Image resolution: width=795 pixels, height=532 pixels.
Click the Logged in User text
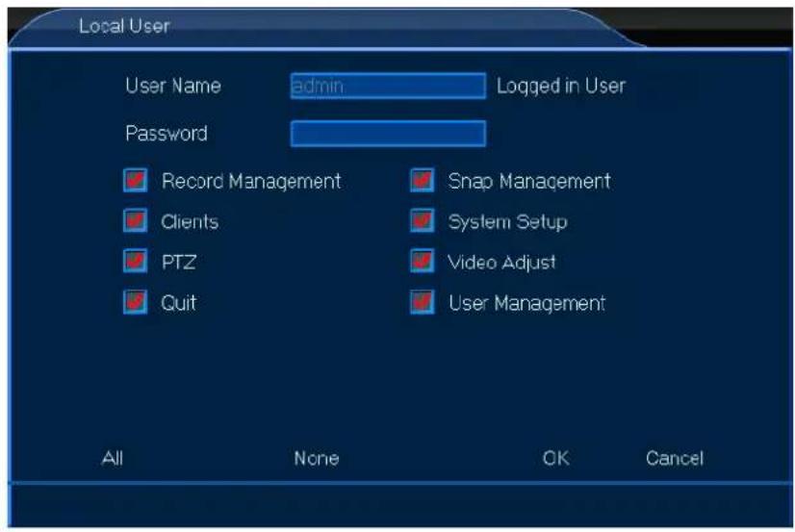click(560, 87)
